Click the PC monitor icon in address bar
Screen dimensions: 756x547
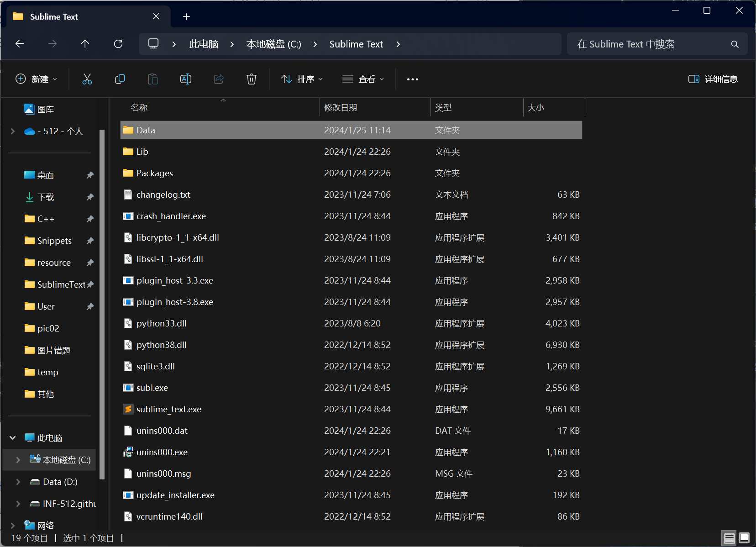point(153,44)
